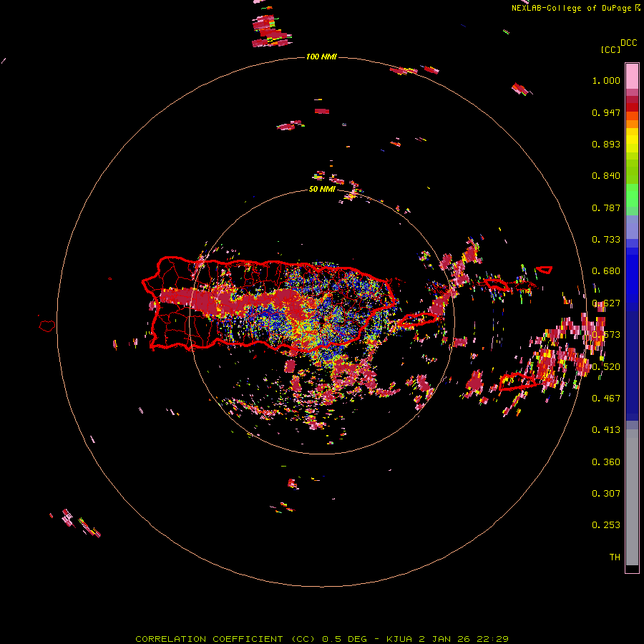Click the 0.787 legend value
Image resolution: width=644 pixels, height=644 pixels.
tap(606, 208)
